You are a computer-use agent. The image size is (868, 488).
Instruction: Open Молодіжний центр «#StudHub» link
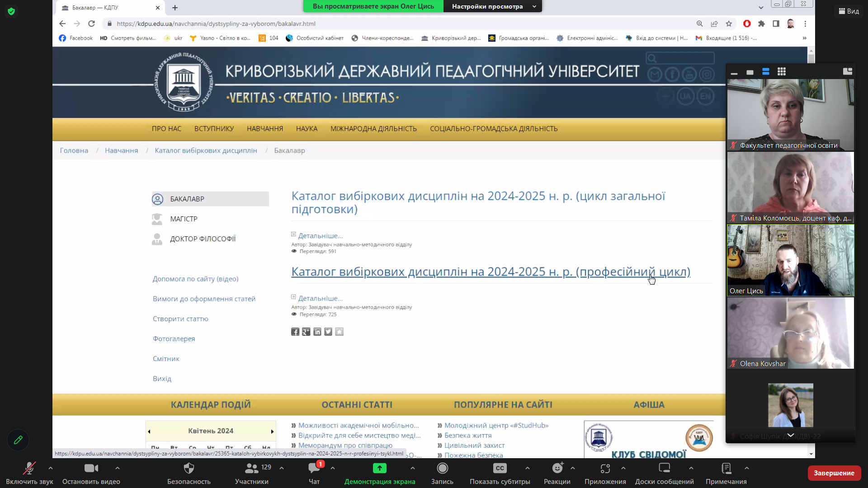(x=496, y=425)
